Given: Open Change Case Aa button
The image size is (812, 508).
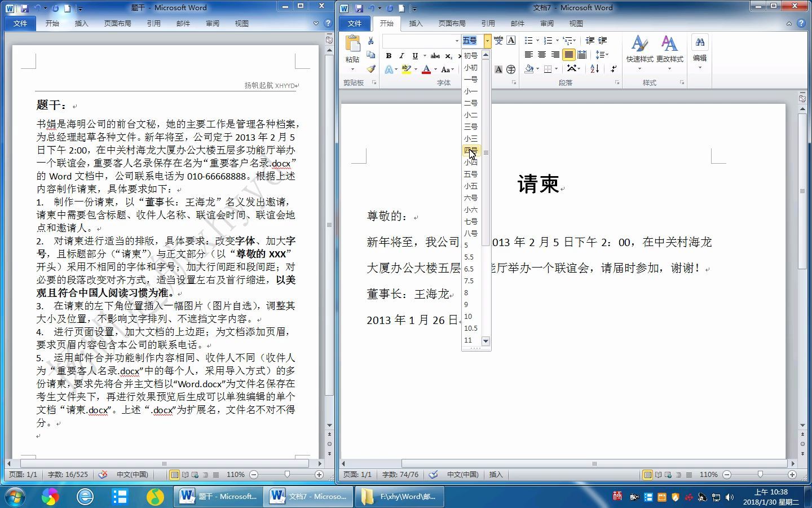Looking at the screenshot, I should point(447,69).
